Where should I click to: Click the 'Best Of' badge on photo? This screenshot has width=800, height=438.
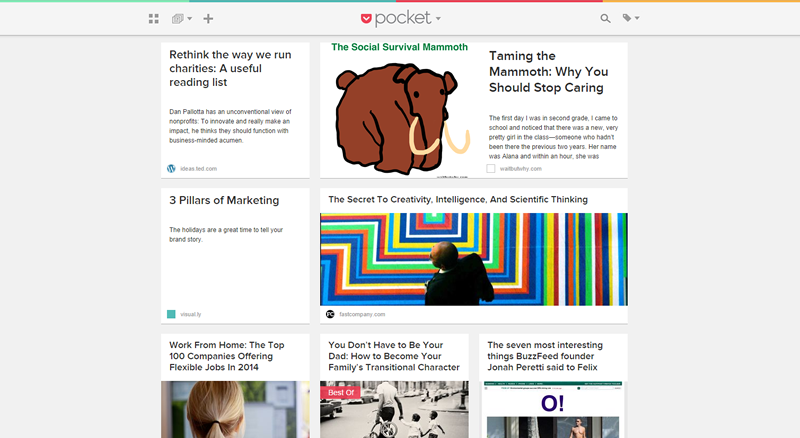pyautogui.click(x=335, y=393)
